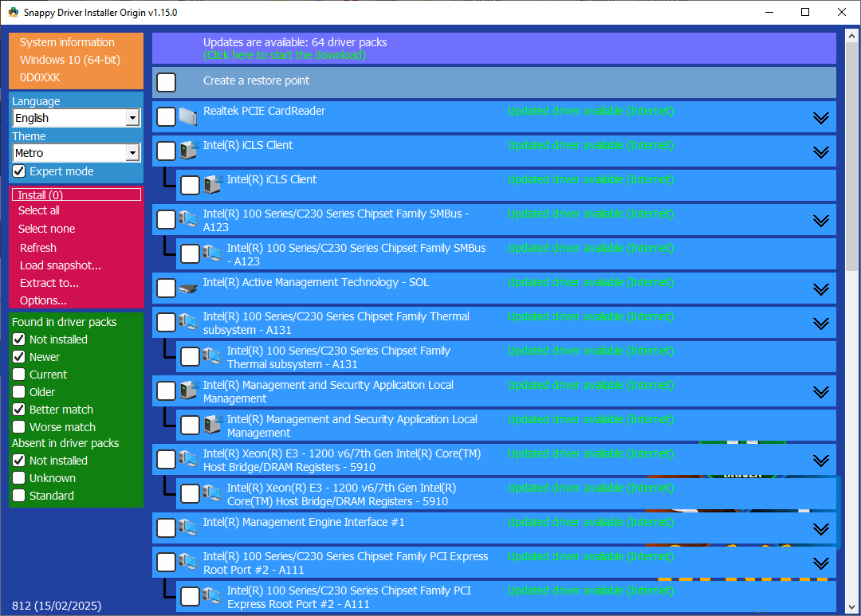Screen dimensions: 861x616
Task: Click the Thermal subsystem device icon
Action: tap(189, 323)
